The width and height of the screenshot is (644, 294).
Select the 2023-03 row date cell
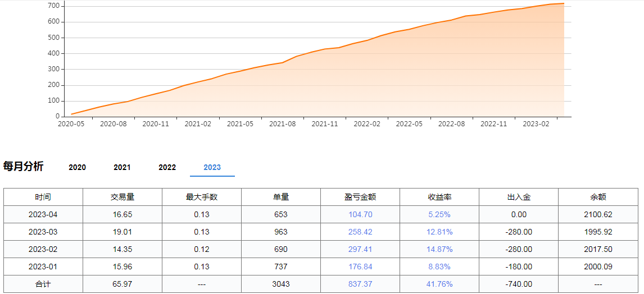click(x=43, y=232)
